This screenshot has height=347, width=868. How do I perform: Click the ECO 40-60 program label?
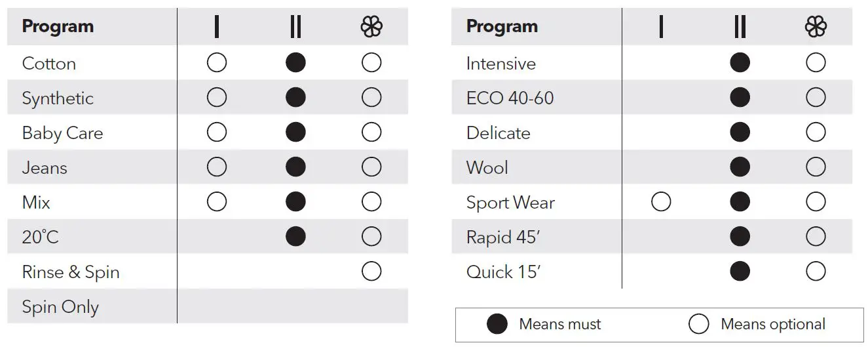510,98
